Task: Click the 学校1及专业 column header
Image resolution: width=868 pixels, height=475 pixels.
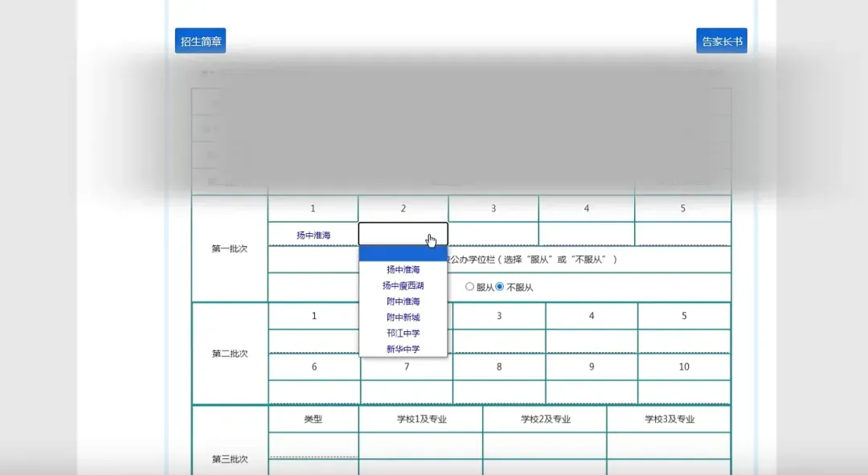Action: click(421, 419)
